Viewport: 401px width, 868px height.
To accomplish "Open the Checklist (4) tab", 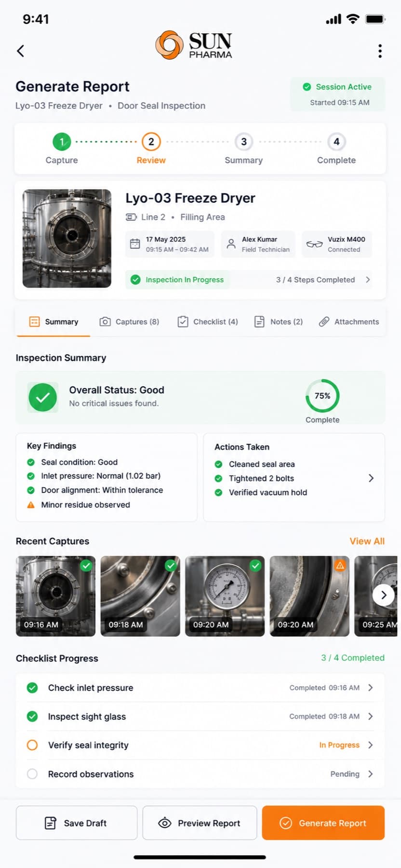I will click(208, 322).
